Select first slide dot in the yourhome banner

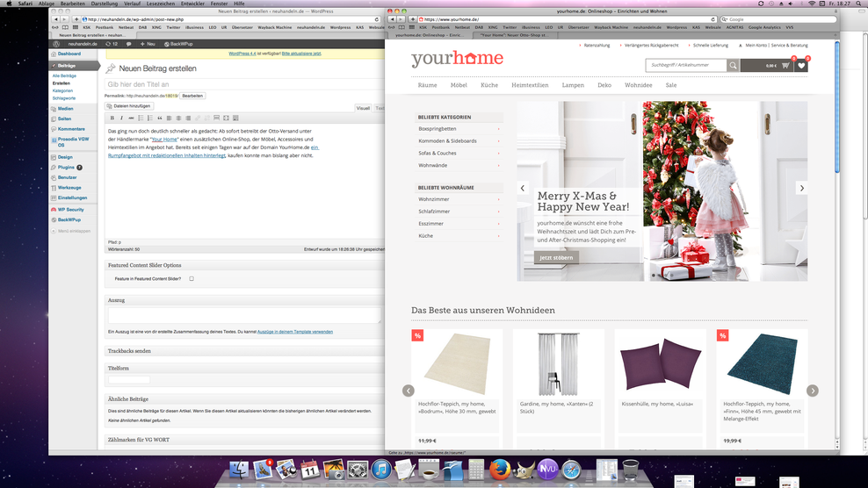(654, 275)
